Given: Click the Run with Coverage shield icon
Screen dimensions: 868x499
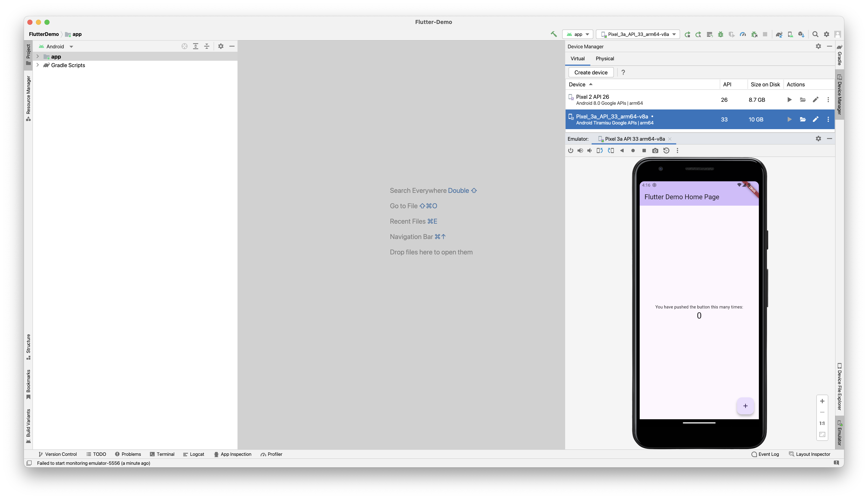Looking at the screenshot, I should tap(732, 34).
